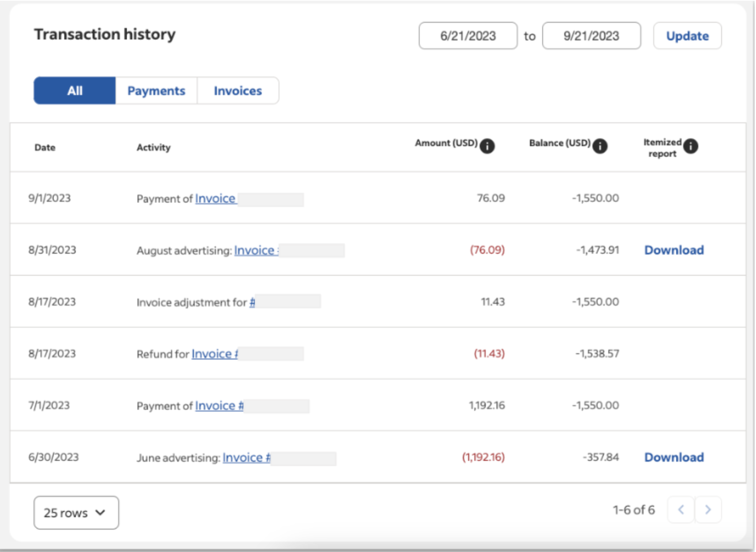Click the start date field showing 6/21/2023
Screen dimensions: 756x552
click(x=469, y=36)
